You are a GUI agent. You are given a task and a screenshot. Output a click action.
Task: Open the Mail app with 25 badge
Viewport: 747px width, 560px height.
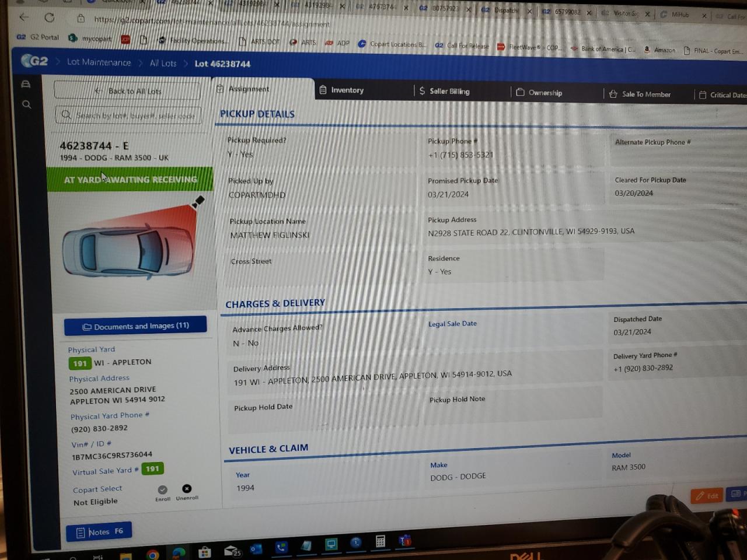click(x=232, y=550)
